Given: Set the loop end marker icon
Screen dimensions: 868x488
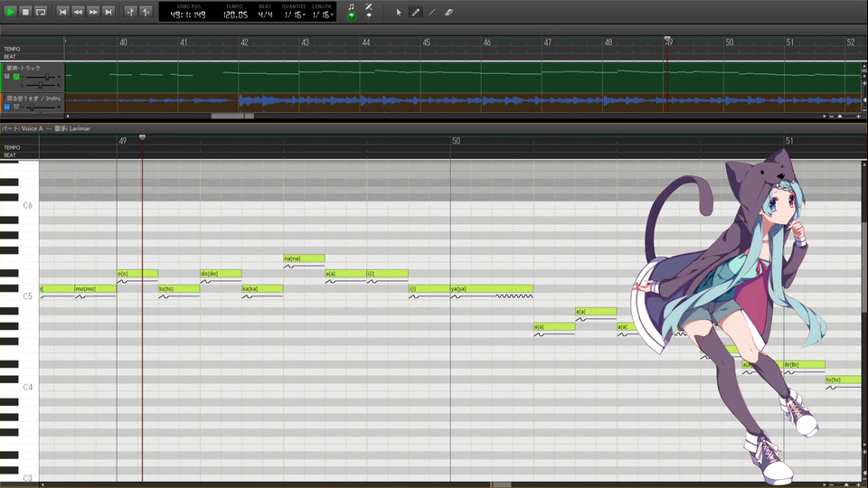Looking at the screenshot, I should [x=146, y=12].
